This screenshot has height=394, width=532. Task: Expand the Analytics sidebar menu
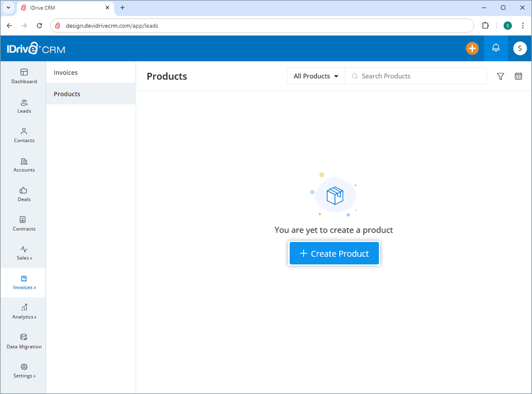[x=24, y=312]
